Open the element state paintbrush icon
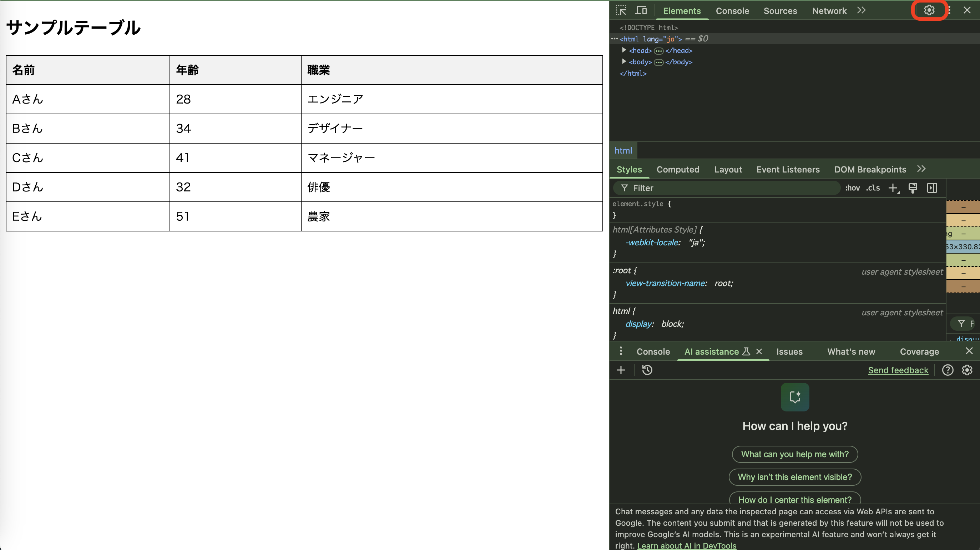Image resolution: width=980 pixels, height=550 pixels. [x=913, y=187]
